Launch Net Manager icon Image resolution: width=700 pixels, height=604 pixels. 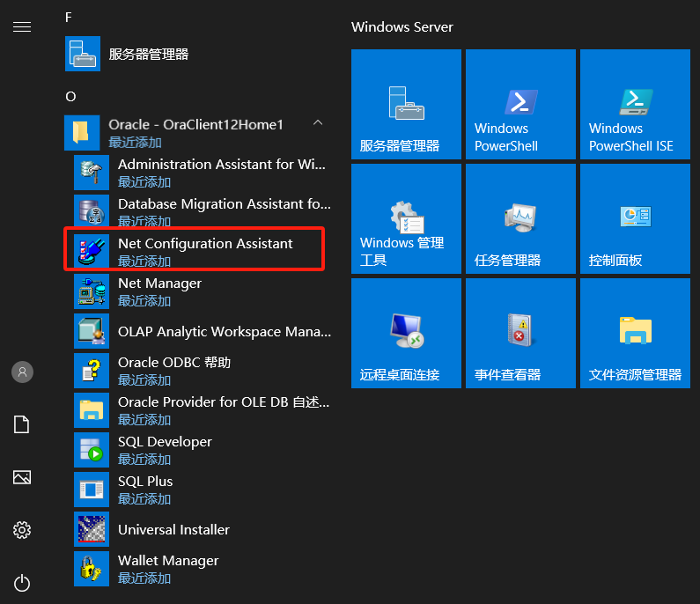(92, 291)
